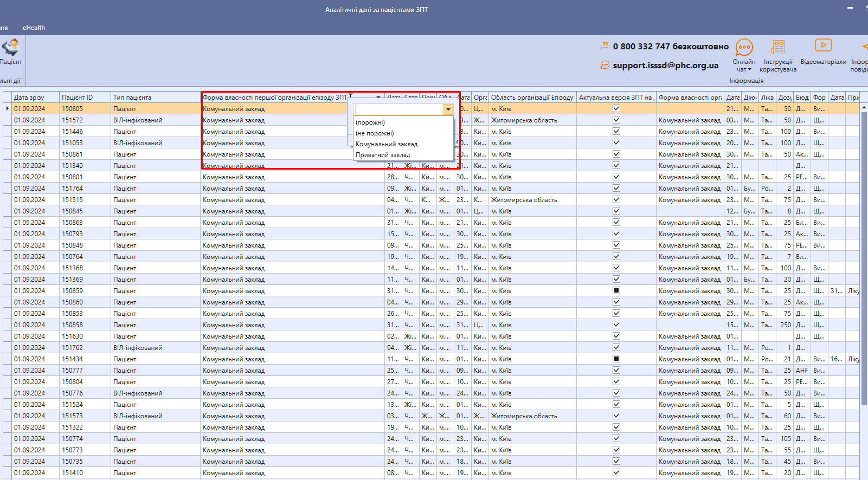868x480 pixels.
Task: Open filter dropdown arrow on Форма власності header
Action: point(378,98)
